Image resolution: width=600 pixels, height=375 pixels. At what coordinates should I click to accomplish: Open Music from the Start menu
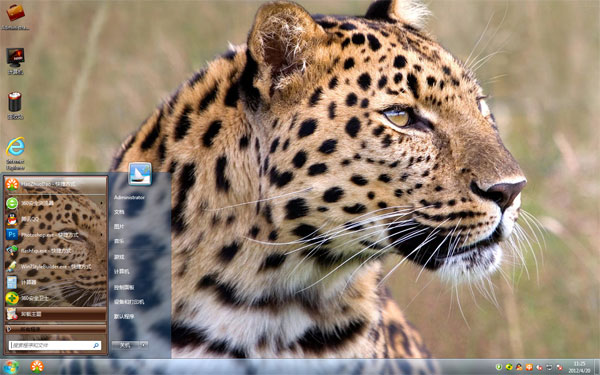click(x=119, y=241)
